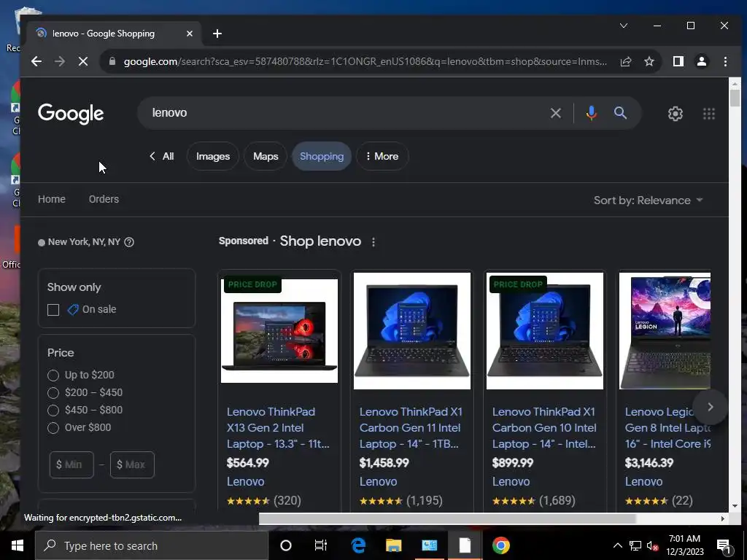Open the Orders page
This screenshot has height=560, width=747.
(104, 199)
